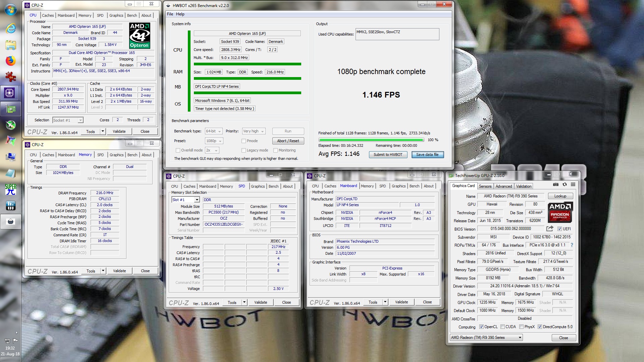Open the Priority Very high dropdown
Screen dimensions: 644x362
254,131
